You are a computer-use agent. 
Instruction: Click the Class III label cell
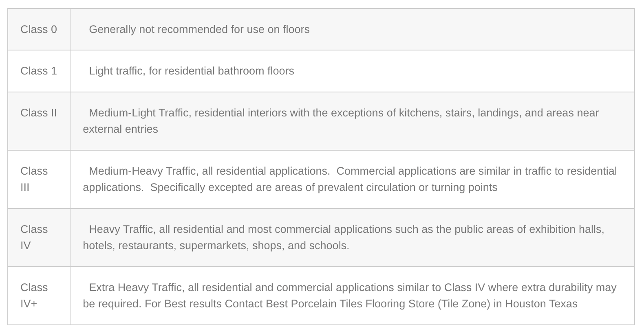tap(34, 179)
